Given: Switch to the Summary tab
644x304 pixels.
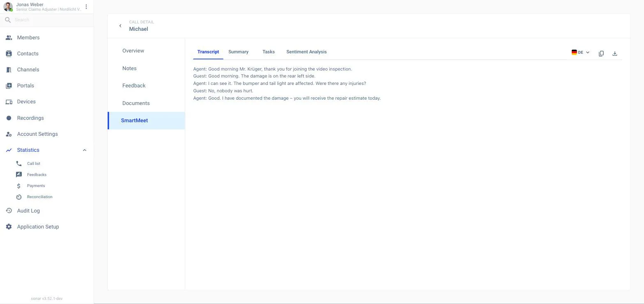Looking at the screenshot, I should pos(238,52).
